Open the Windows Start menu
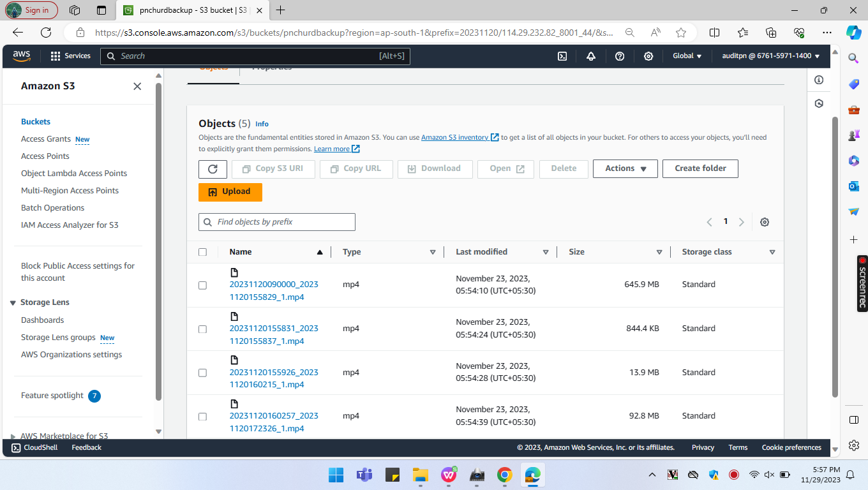This screenshot has height=490, width=868. point(336,475)
